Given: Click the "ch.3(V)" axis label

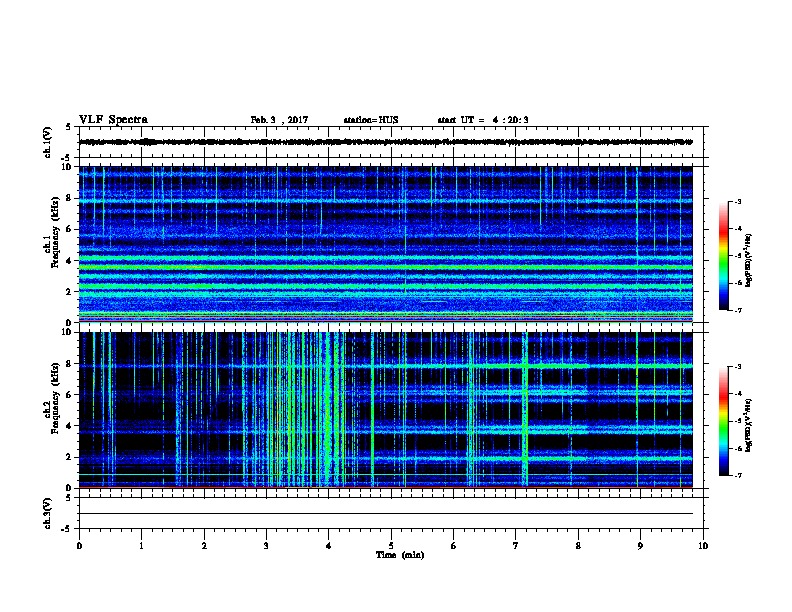Looking at the screenshot, I should point(48,513).
